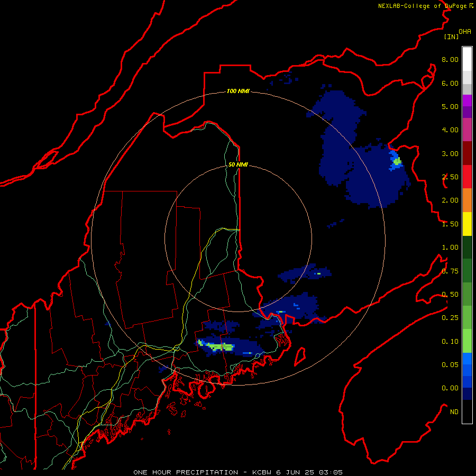The width and height of the screenshot is (476, 476).
Task: Click the 5.00 legend value
Action: [450, 106]
